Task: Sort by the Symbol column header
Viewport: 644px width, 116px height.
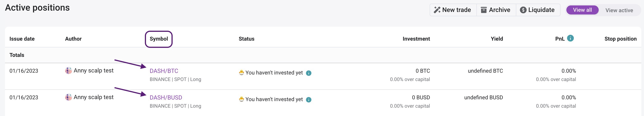Action: tap(159, 39)
